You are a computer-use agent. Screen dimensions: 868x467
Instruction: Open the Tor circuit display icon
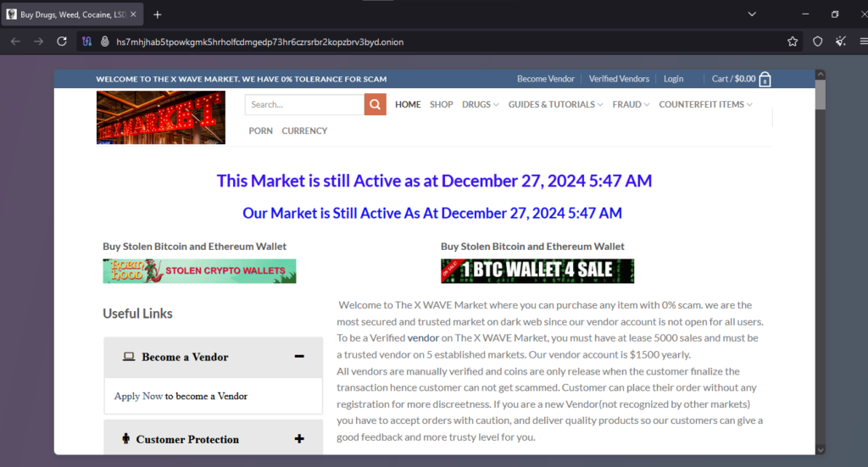point(87,42)
